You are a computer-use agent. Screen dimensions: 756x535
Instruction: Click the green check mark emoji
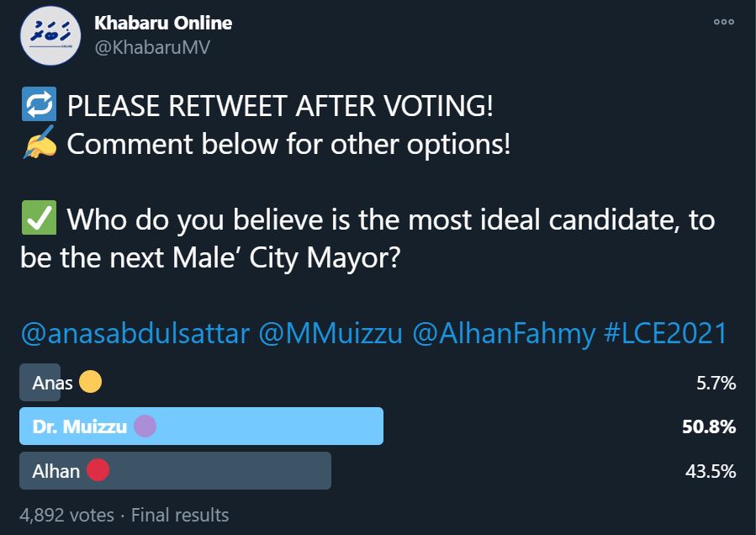coord(38,220)
